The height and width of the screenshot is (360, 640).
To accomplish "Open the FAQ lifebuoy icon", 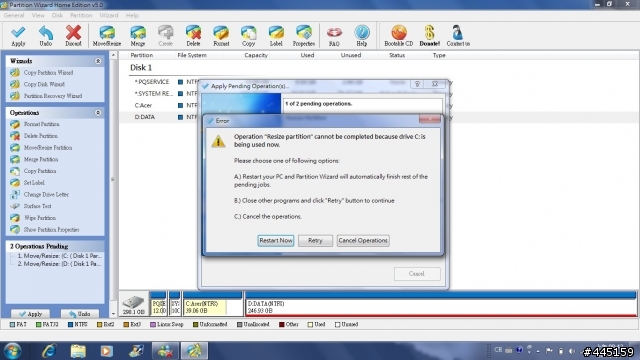I will [x=334, y=36].
